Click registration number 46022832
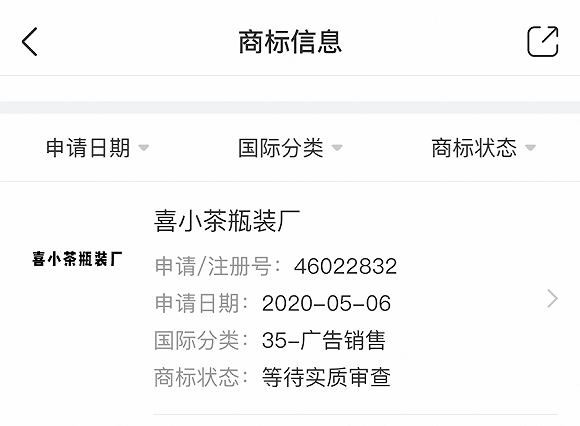Viewport: 580px width, 426px height. (x=345, y=266)
